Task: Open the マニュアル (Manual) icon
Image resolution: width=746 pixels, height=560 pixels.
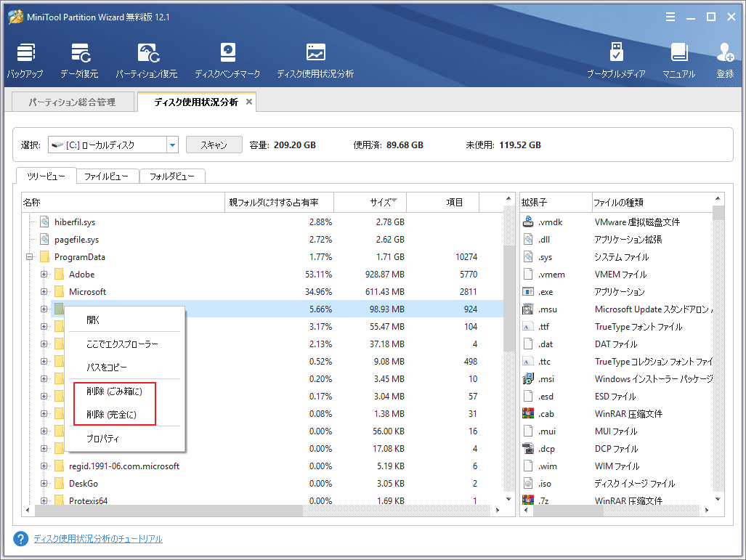Action: coord(679,61)
